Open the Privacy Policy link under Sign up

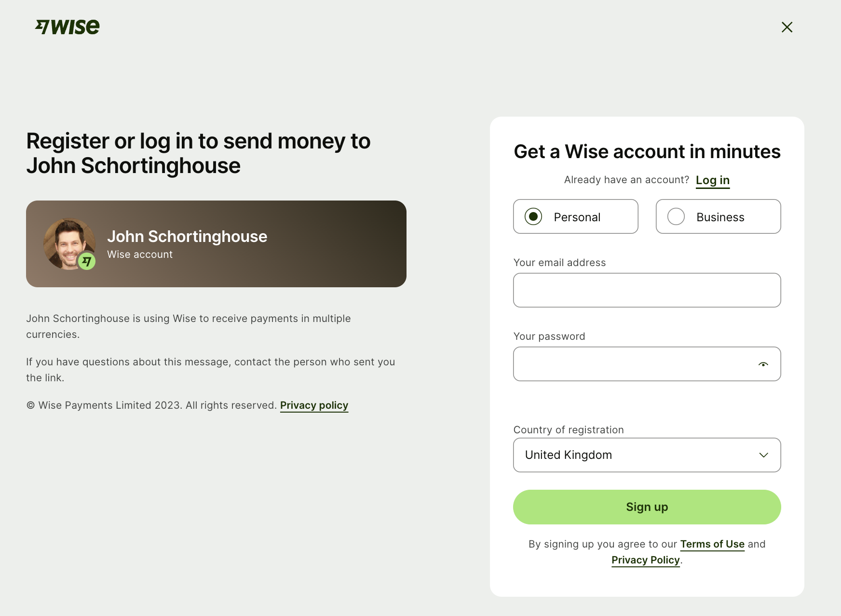pos(645,560)
